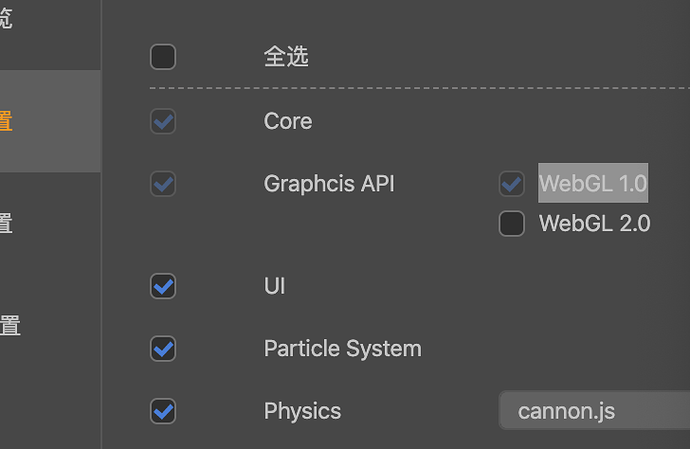Click the WebGL 2.0 label text
Screen dimensions: 690x449
[594, 223]
